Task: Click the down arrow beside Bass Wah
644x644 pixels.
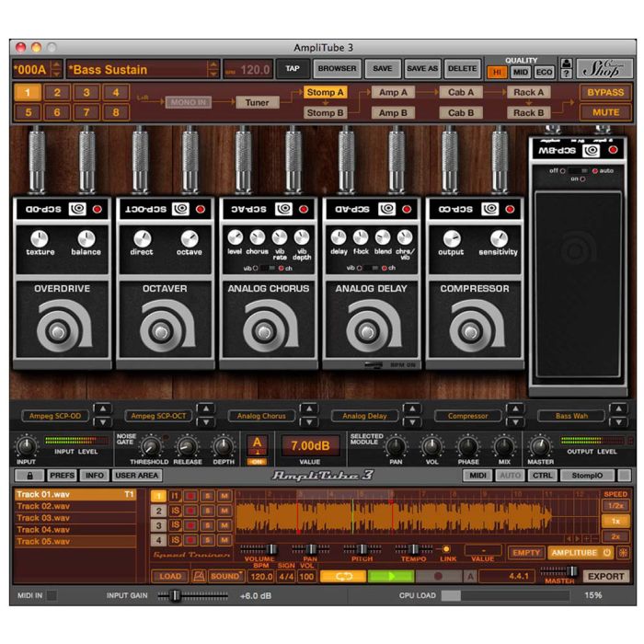Action: tap(618, 422)
